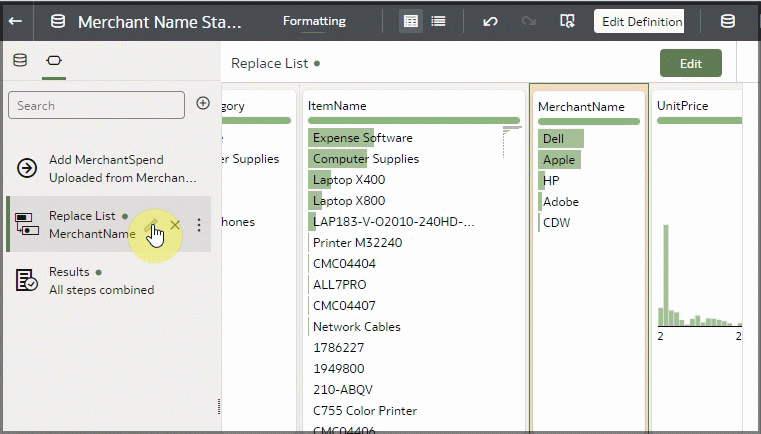This screenshot has height=434, width=761.
Task: Undo the last change
Action: tap(490, 21)
